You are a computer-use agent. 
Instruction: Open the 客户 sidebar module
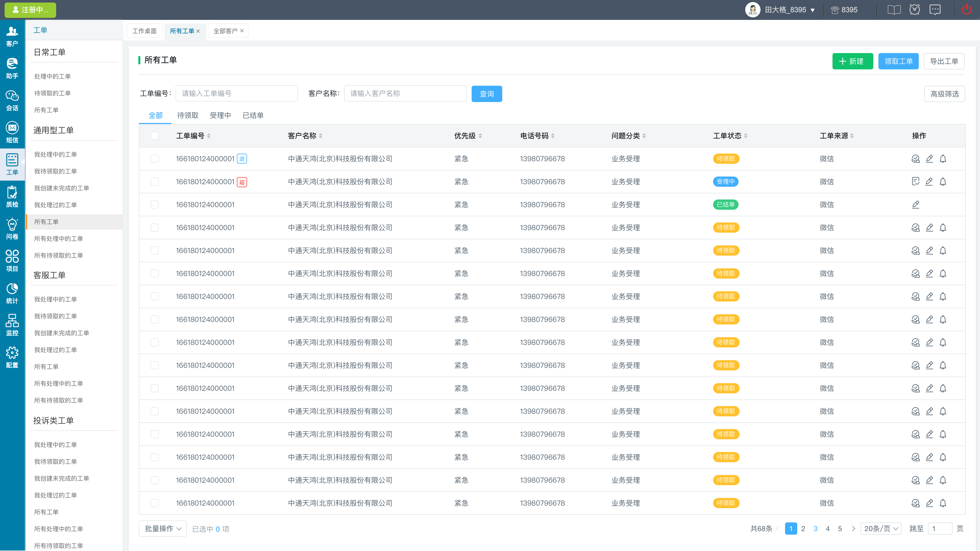tap(12, 36)
